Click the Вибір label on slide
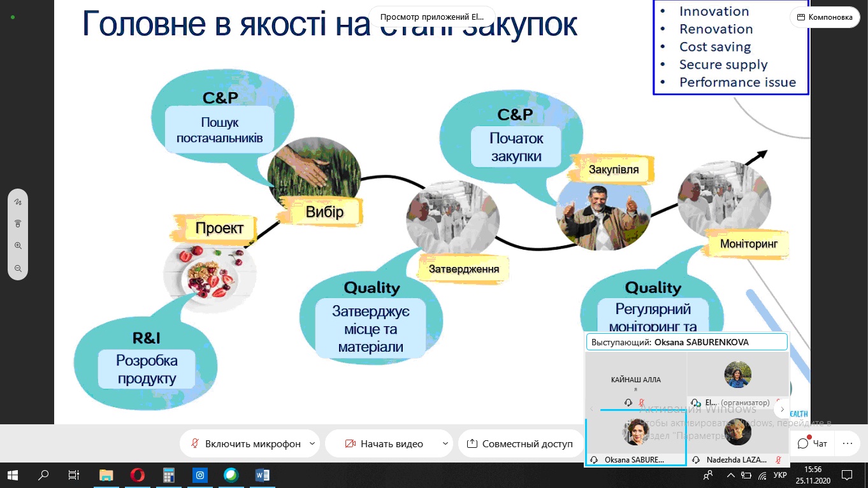 [x=324, y=212]
